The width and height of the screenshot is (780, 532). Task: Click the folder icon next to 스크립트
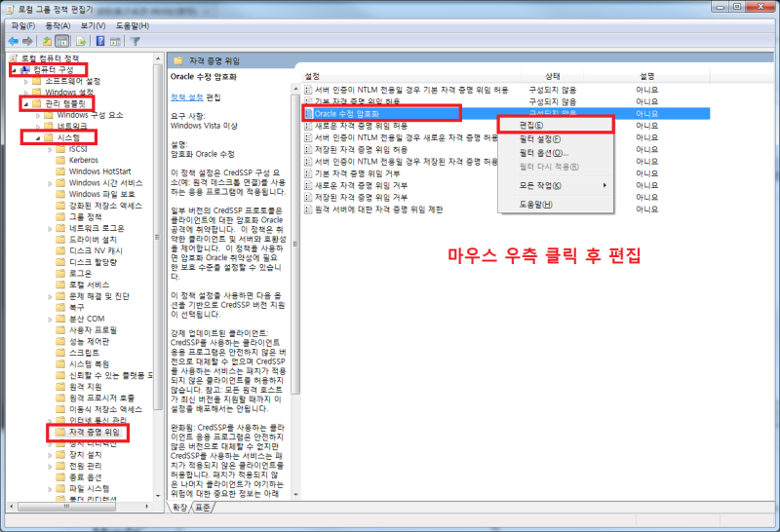pyautogui.click(x=60, y=353)
